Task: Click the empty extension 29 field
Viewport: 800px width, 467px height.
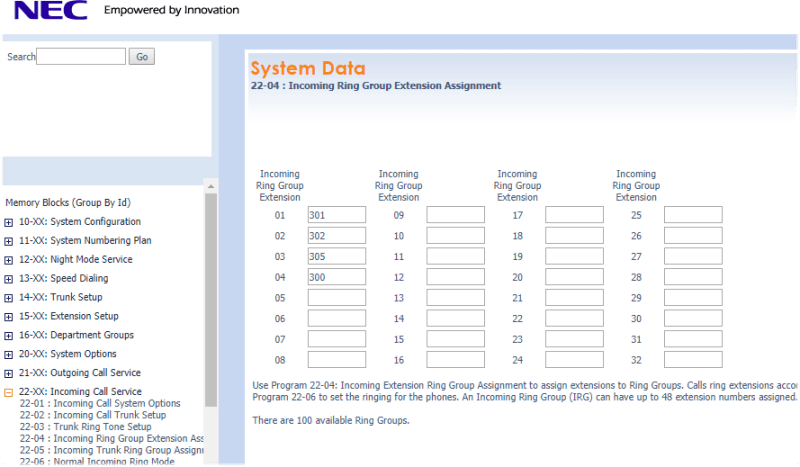Action: tap(693, 298)
